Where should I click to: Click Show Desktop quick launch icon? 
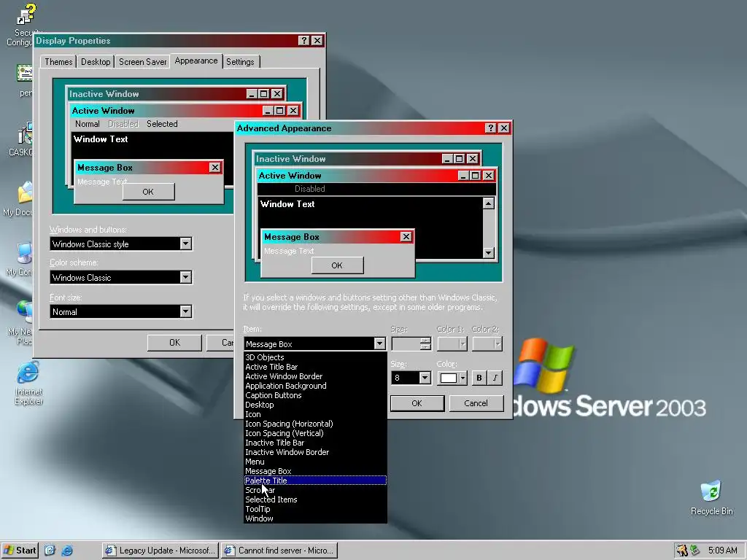[x=50, y=551]
